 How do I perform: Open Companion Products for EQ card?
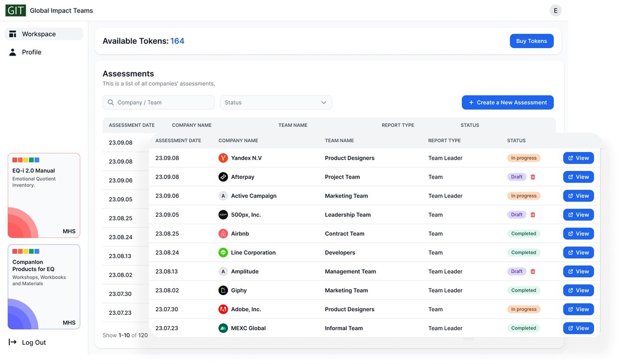(x=44, y=287)
